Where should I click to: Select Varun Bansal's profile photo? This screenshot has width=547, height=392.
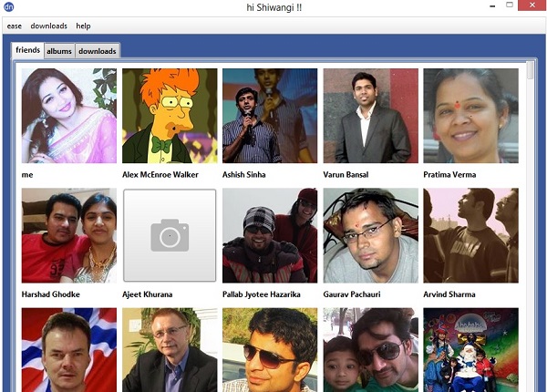[370, 116]
